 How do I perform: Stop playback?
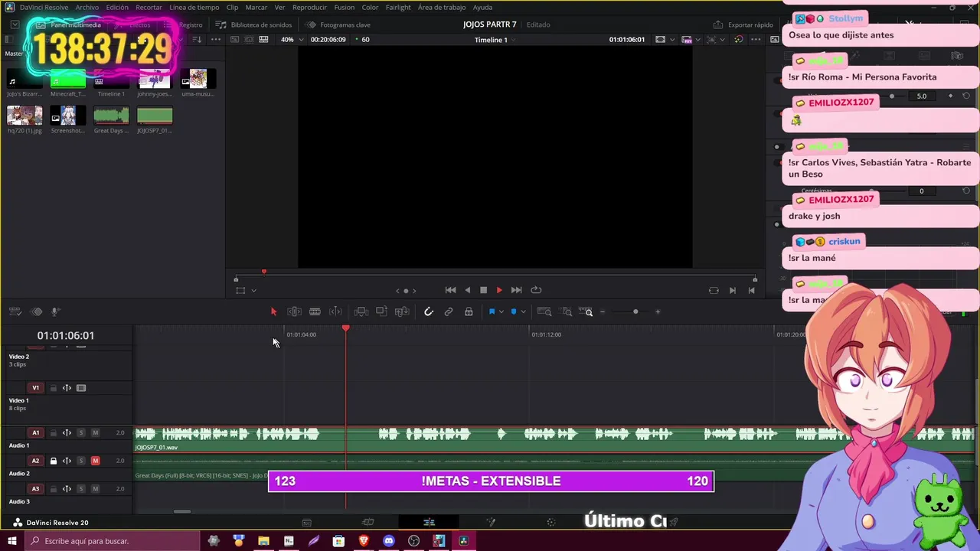[x=483, y=290]
